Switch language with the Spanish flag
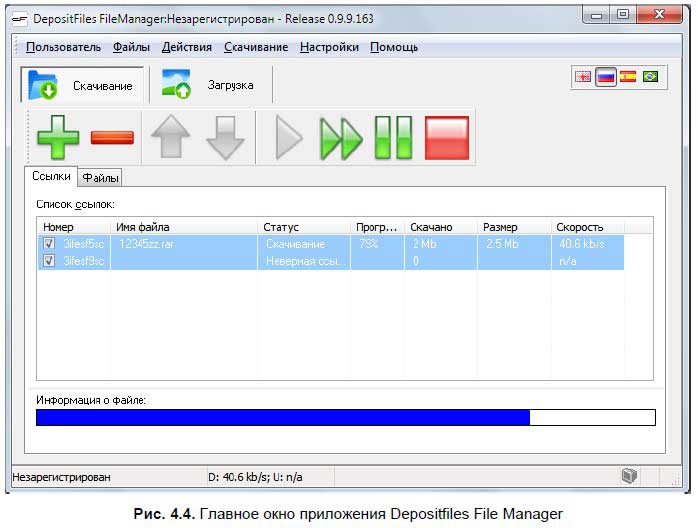Screen dimensions: 698x528 (x=628, y=77)
